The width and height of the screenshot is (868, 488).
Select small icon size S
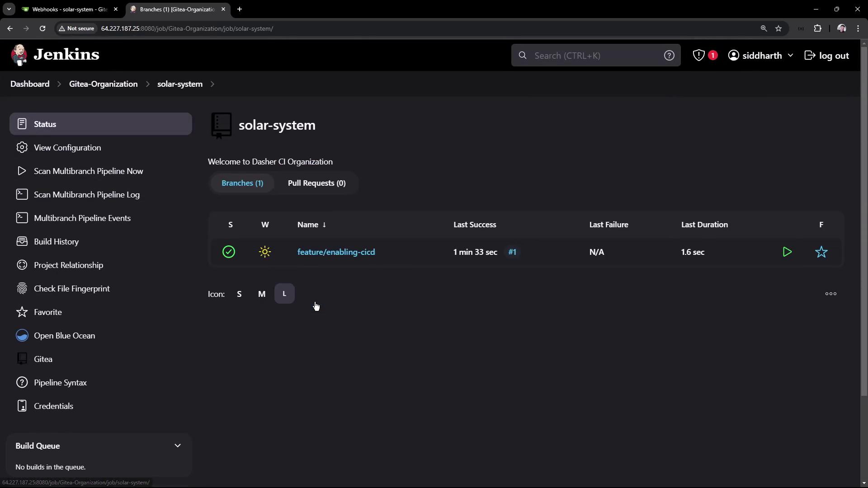pos(239,294)
